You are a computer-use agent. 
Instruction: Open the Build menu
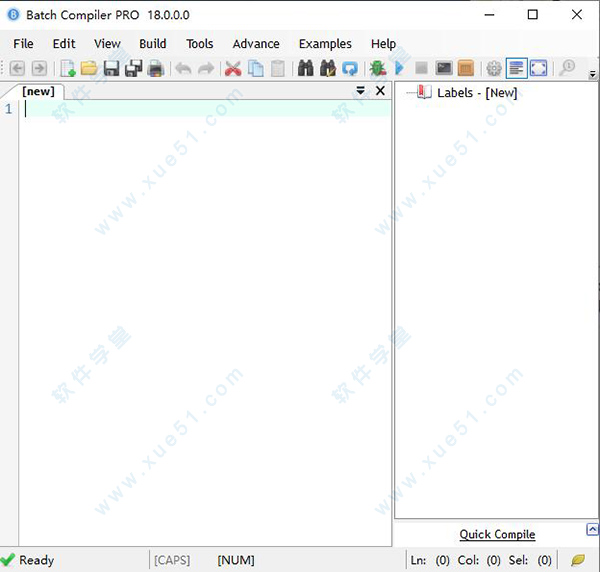point(153,44)
